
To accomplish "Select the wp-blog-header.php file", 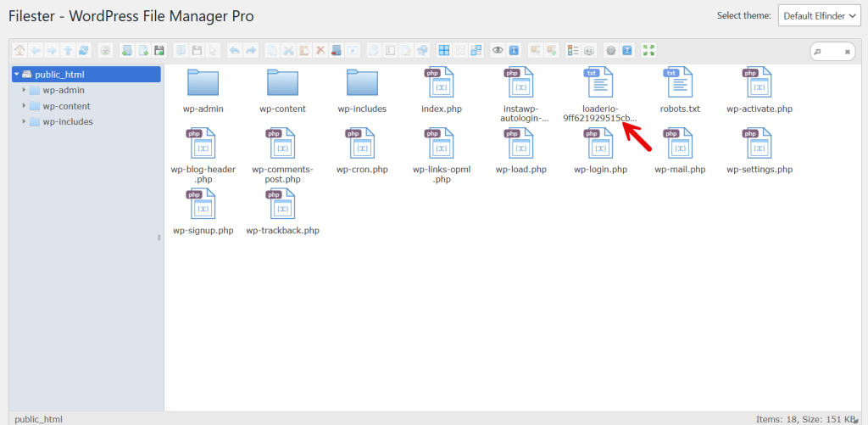I will coord(203,156).
